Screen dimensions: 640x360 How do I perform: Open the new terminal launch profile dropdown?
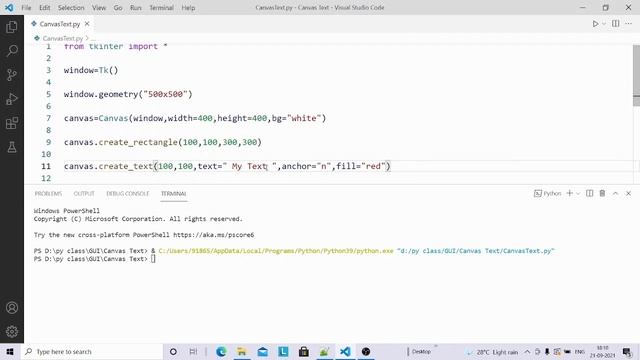click(578, 193)
